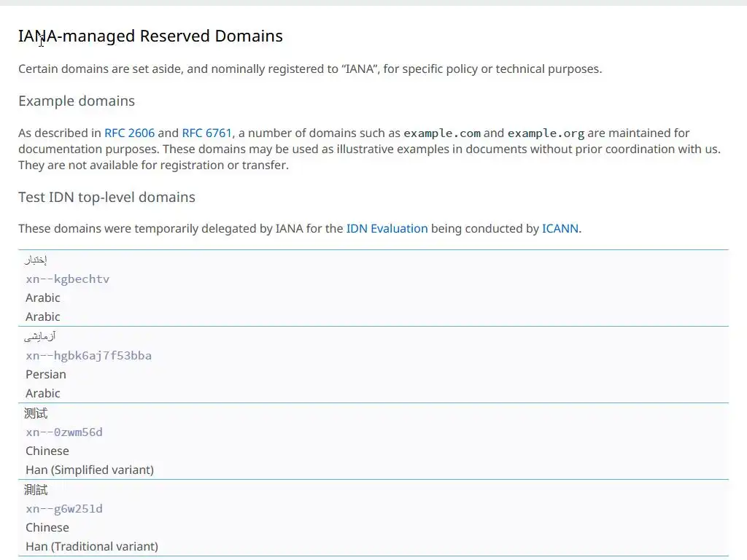Click the Traditional Chinese test domain characters
This screenshot has height=560, width=747.
coord(36,490)
